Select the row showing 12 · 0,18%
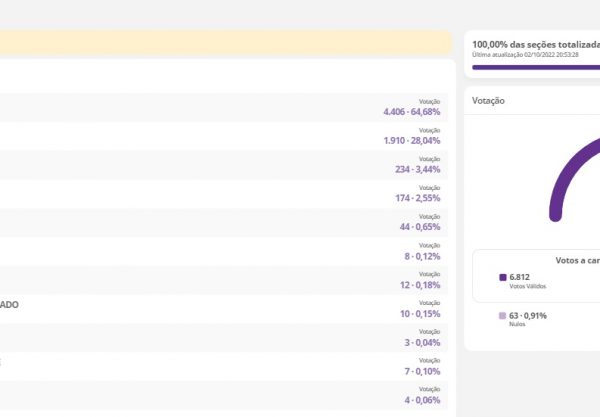Image resolution: width=600 pixels, height=417 pixels. coord(225,280)
